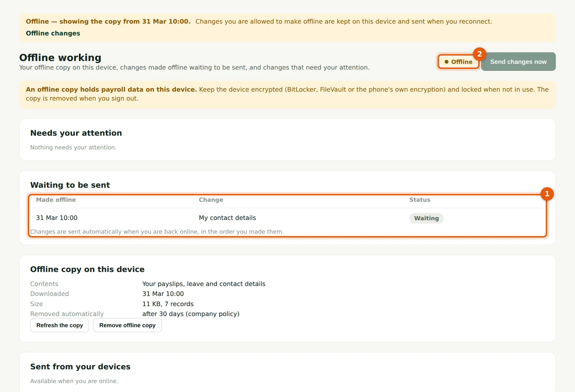The height and width of the screenshot is (392, 575).
Task: Click the Sent from your devices heading
Action: (80, 366)
